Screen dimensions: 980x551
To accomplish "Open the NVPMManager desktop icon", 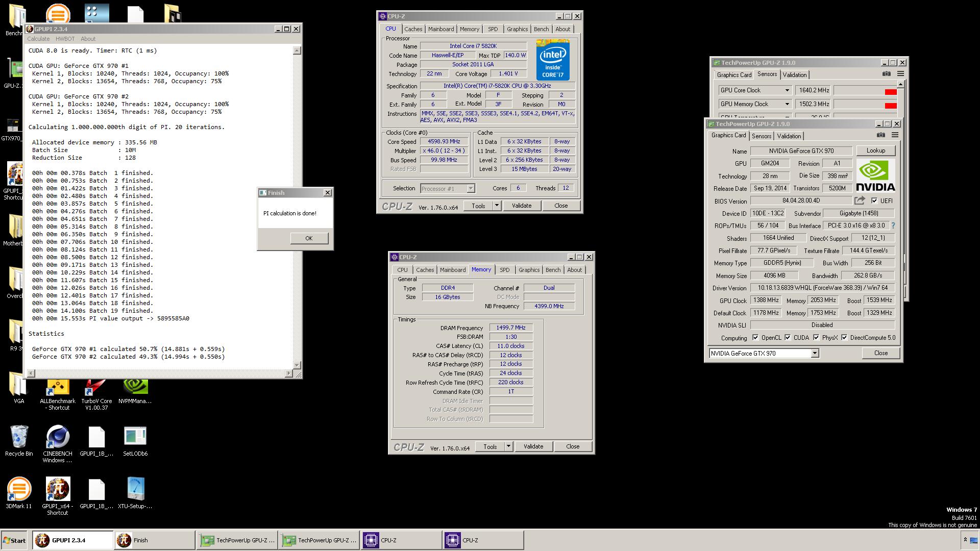I will pyautogui.click(x=135, y=392).
